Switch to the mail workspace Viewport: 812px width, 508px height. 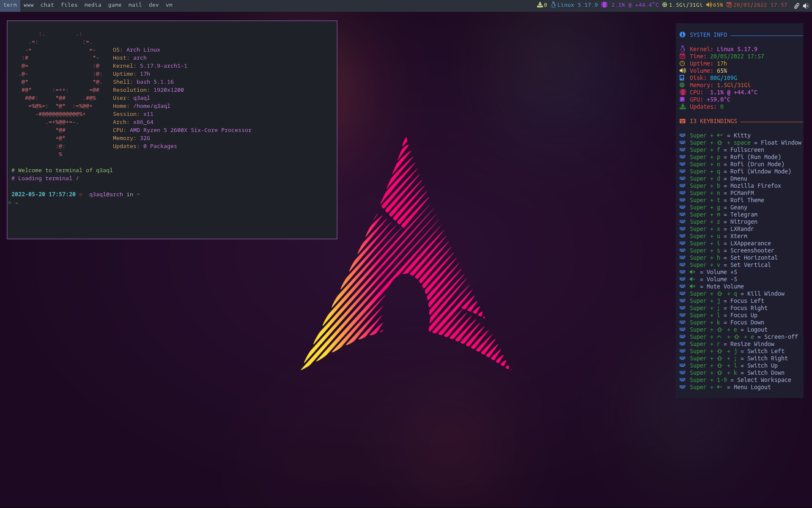tap(135, 5)
